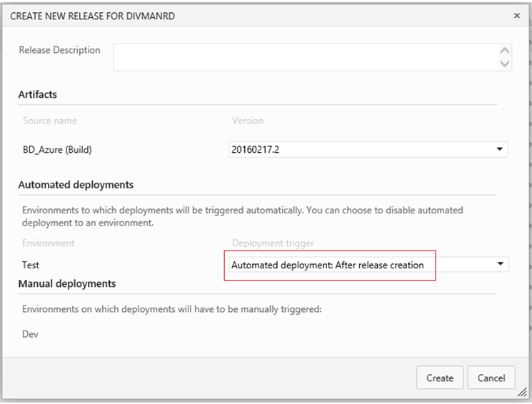
Task: Expand the Test deployment trigger dropdown arrow
Action: pyautogui.click(x=500, y=264)
